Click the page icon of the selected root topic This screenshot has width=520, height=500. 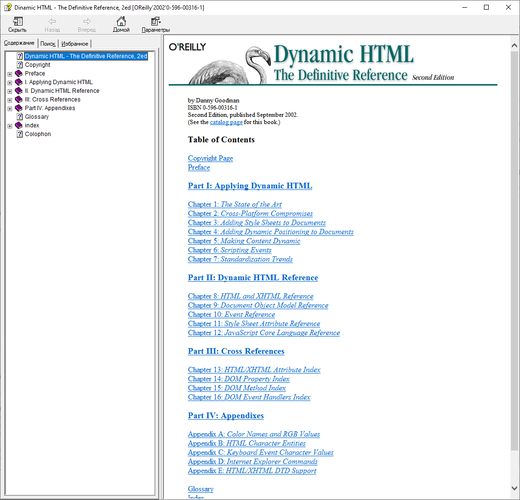[20, 56]
